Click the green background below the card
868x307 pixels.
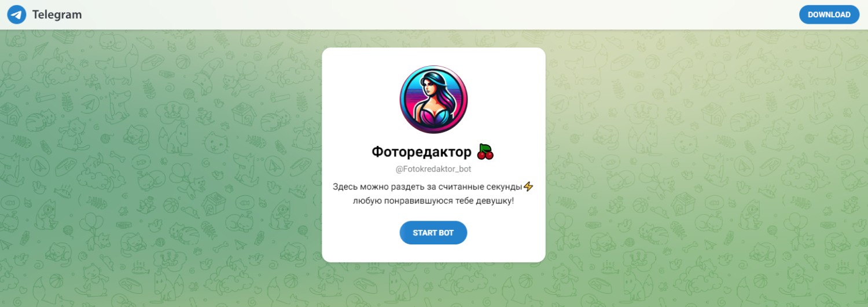tap(433, 285)
